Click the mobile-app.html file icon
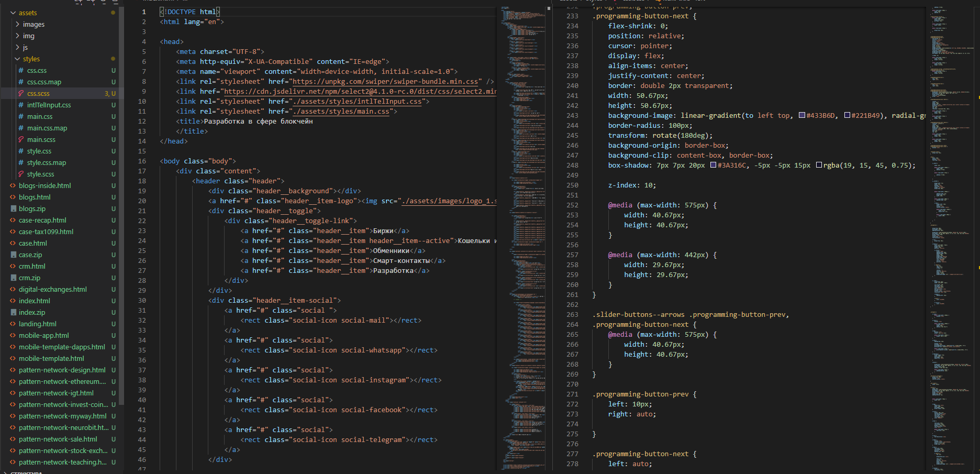This screenshot has height=474, width=980. pyautogui.click(x=13, y=335)
